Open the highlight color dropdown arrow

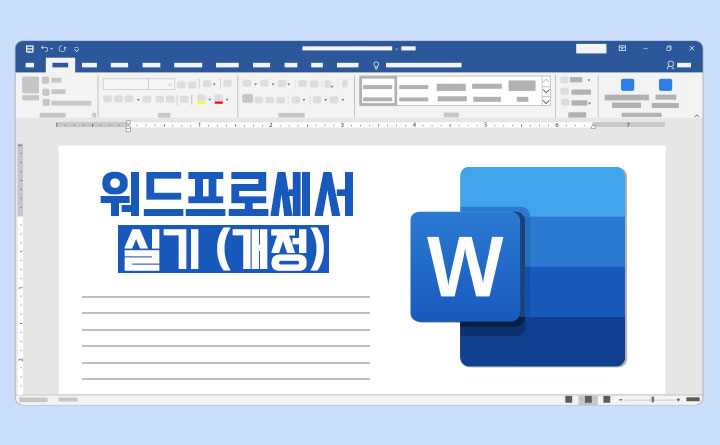[209, 100]
